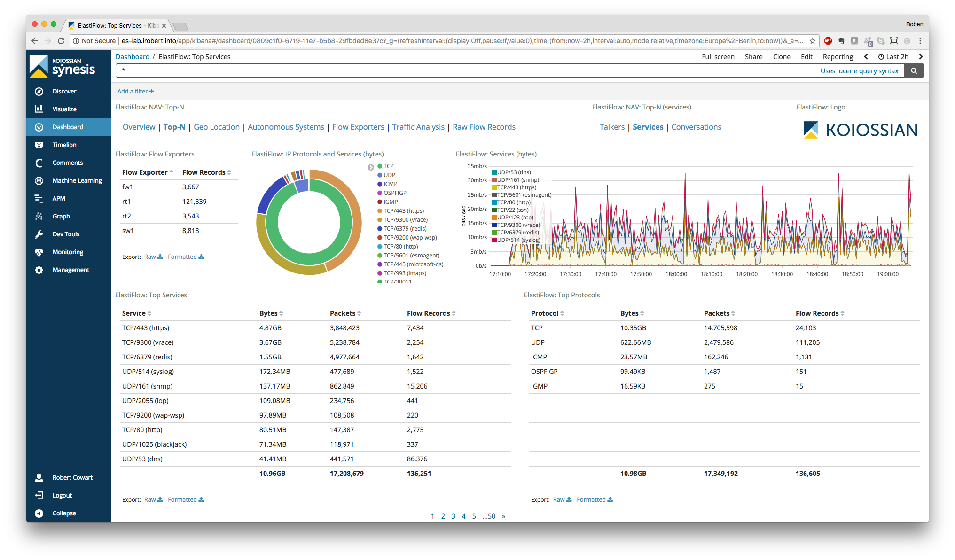Viewport: 955px width, 560px height.
Task: Toggle UDP series in donut legend
Action: tap(389, 175)
